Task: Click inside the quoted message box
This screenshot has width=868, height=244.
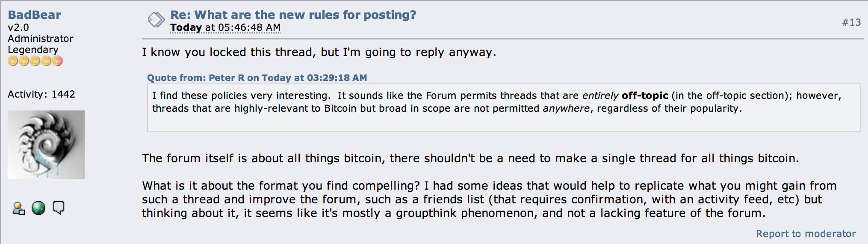Action: (x=504, y=108)
